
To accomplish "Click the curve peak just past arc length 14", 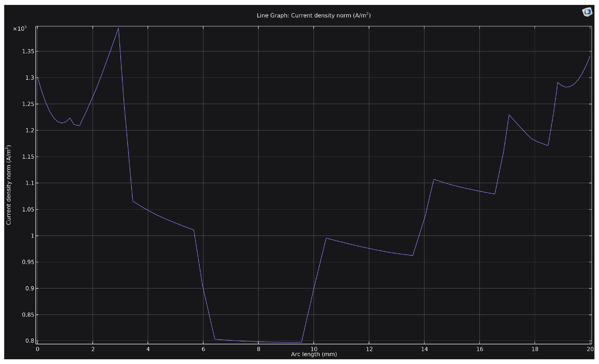I will click(434, 179).
